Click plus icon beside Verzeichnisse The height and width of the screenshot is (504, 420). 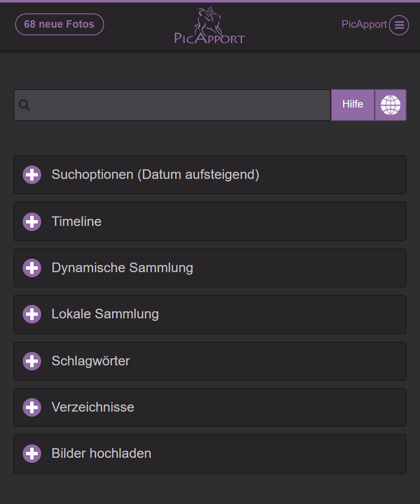[x=32, y=407]
